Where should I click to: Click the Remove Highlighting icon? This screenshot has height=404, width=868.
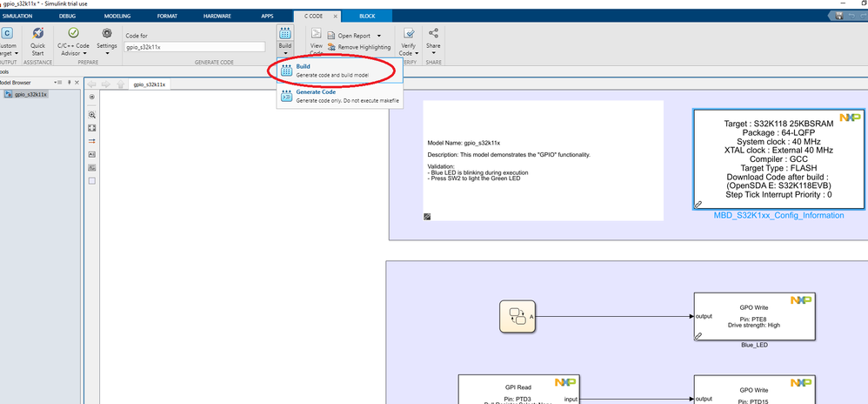pos(332,47)
